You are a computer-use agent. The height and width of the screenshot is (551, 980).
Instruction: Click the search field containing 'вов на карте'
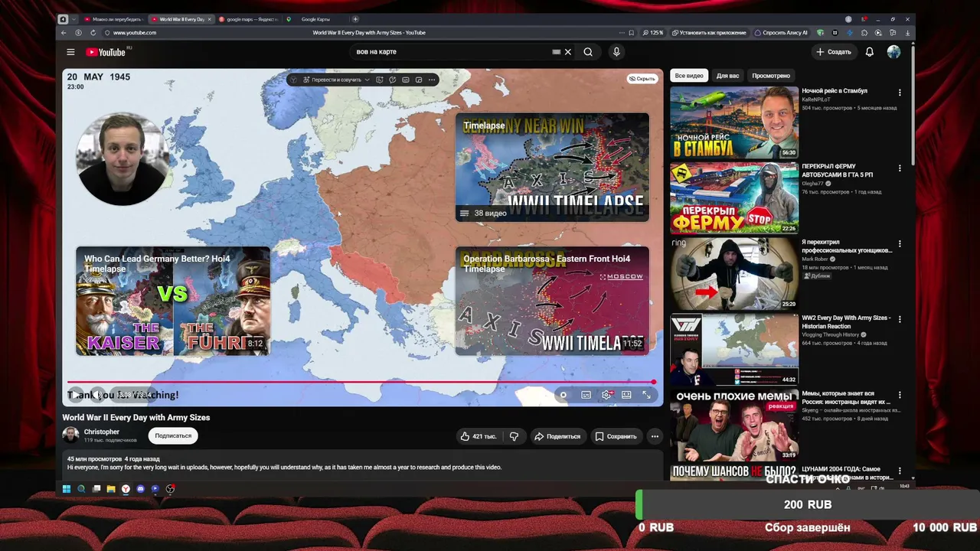(452, 52)
